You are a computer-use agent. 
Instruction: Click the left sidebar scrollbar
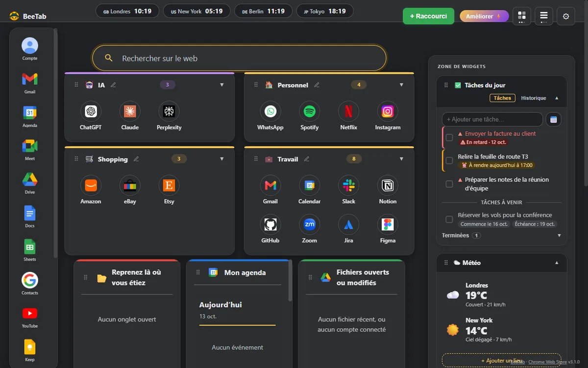tap(55, 142)
